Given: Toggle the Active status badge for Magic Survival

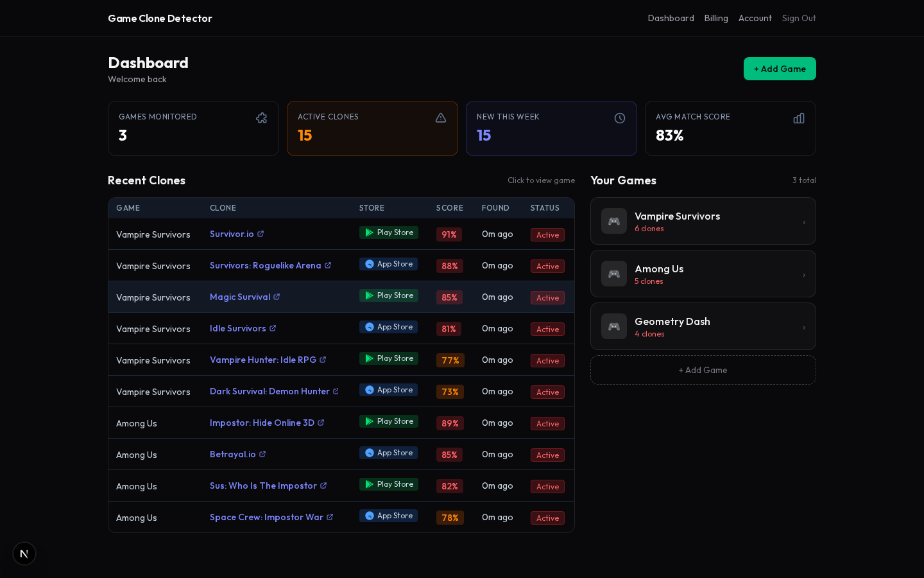Looking at the screenshot, I should click(x=547, y=297).
